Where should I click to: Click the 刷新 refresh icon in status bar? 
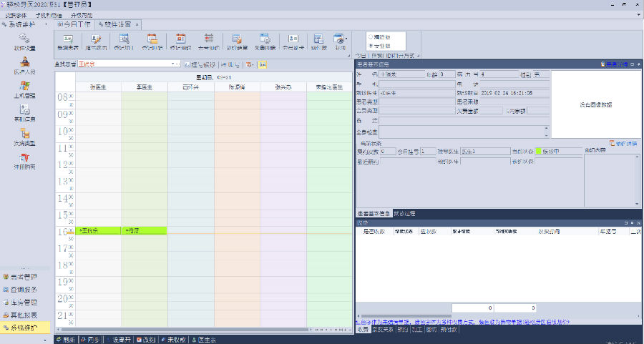pos(59,339)
